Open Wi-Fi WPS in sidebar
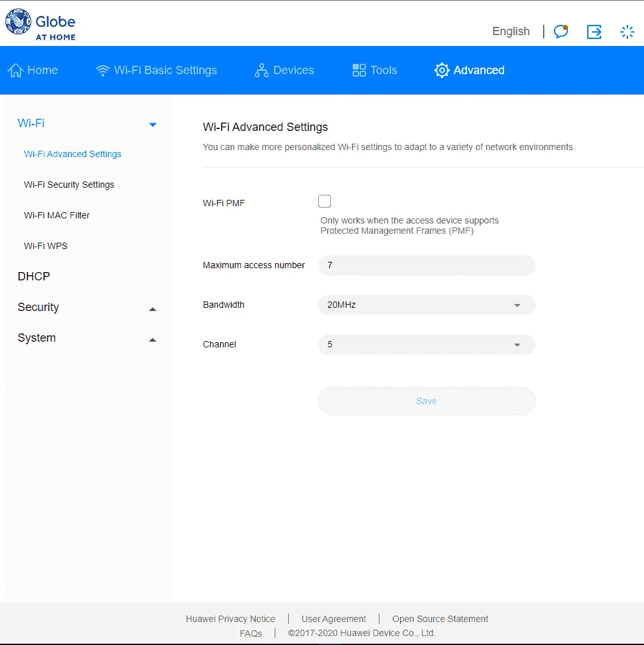The height and width of the screenshot is (645, 644). coord(45,246)
